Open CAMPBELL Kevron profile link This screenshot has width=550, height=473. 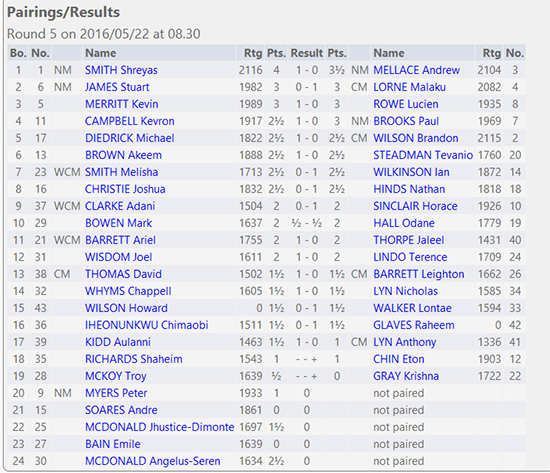coord(129,121)
